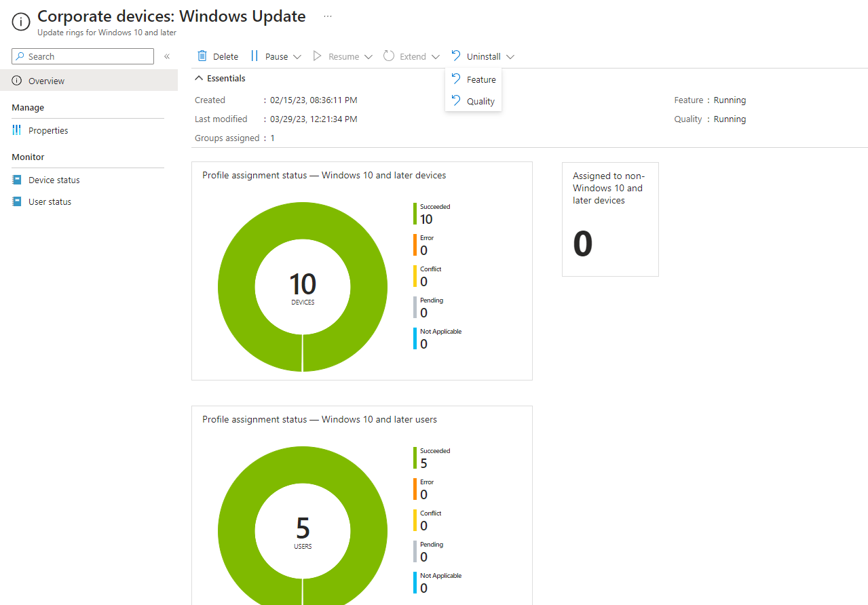
Task: Click the Resume play triangle icon
Action: point(317,56)
